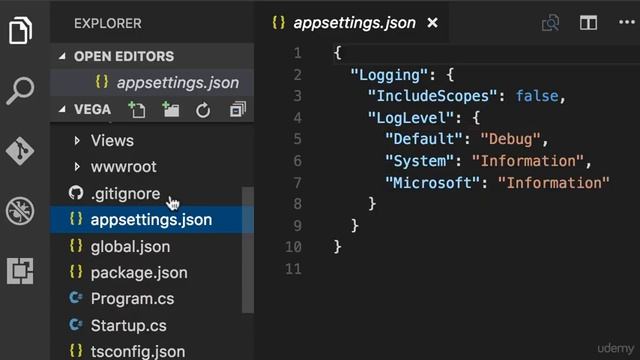
Task: Select appsettings.json under OPEN EDITORS
Action: pos(152,83)
